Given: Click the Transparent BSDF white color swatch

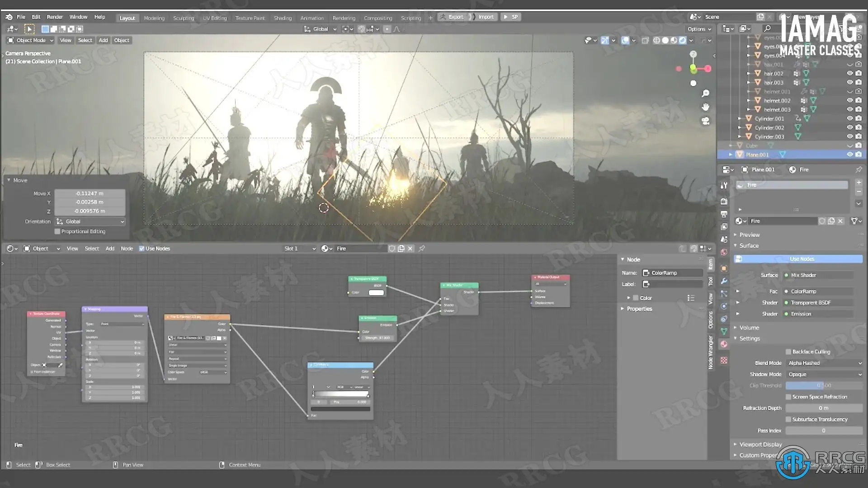Looking at the screenshot, I should [x=376, y=293].
